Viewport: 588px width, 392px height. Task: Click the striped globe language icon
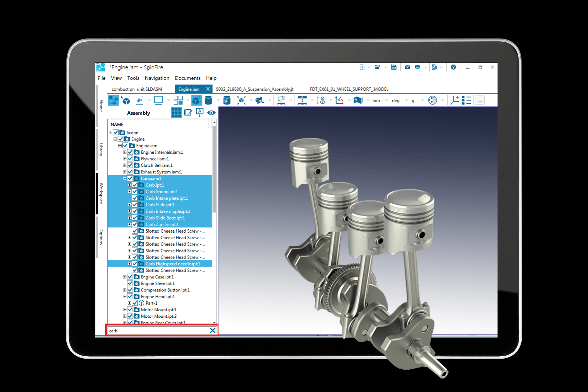click(433, 100)
